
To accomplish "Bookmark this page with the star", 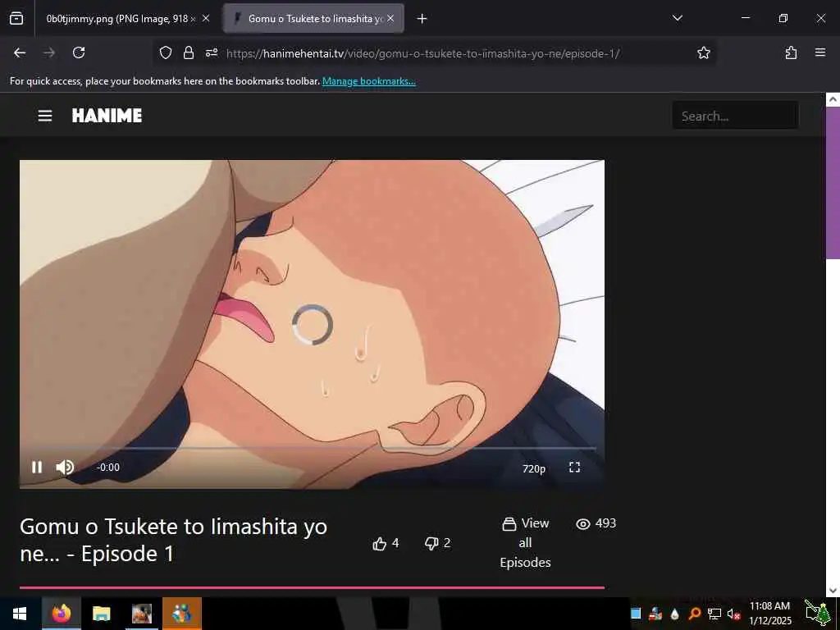I will tap(703, 52).
